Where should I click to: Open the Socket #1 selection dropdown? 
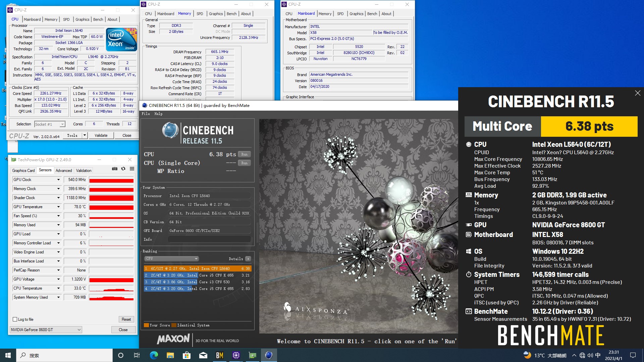(50, 124)
